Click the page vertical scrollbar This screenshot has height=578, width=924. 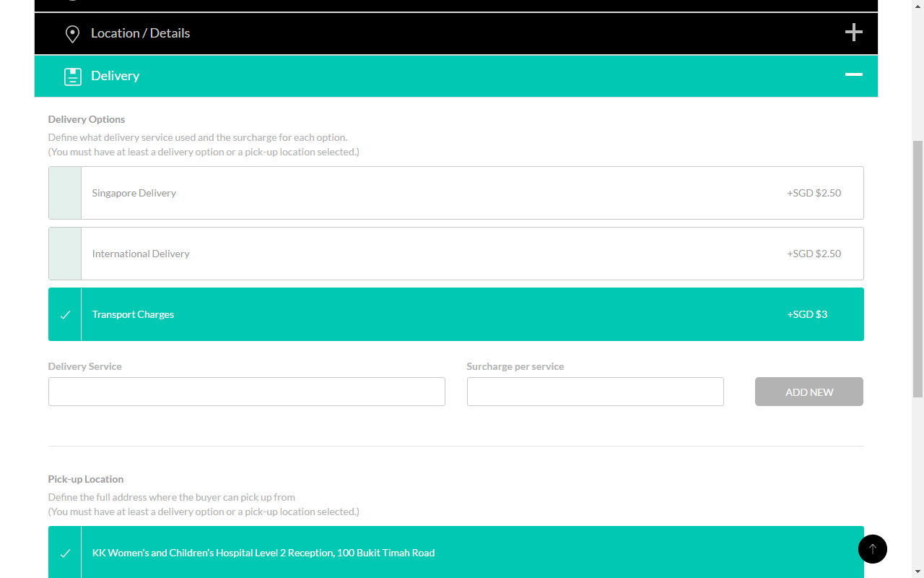tap(918, 269)
